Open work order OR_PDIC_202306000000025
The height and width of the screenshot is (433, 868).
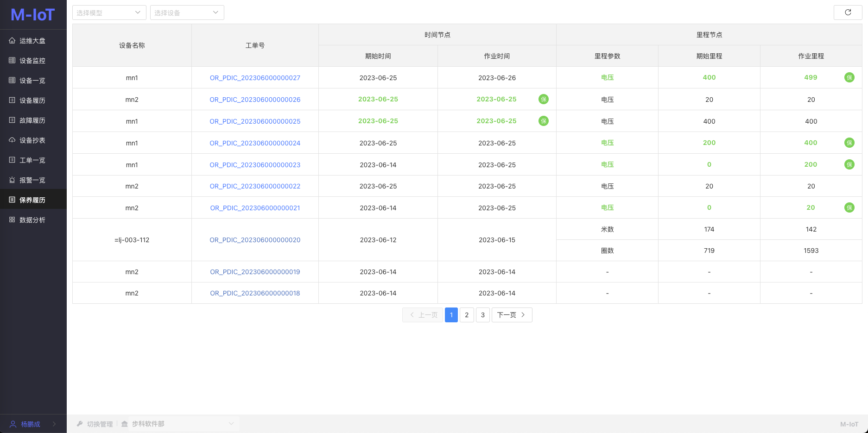[255, 121]
